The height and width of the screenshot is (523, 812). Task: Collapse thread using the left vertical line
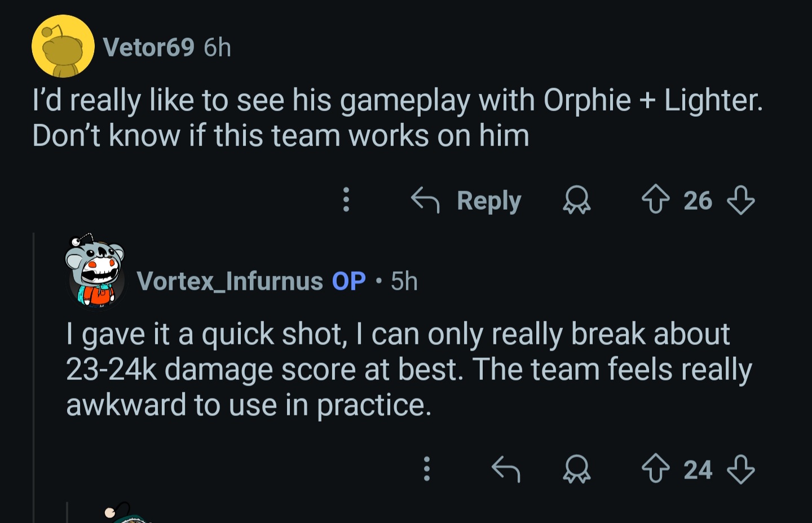pos(34,378)
